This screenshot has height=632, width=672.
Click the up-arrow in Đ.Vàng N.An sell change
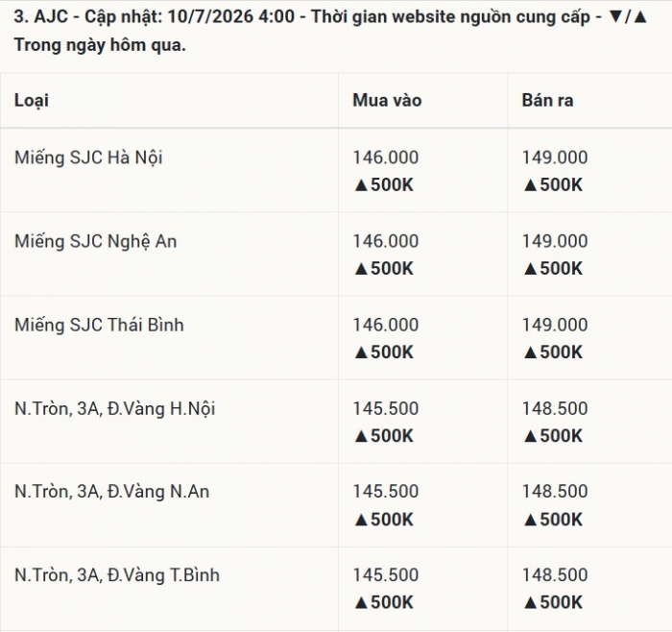[531, 520]
